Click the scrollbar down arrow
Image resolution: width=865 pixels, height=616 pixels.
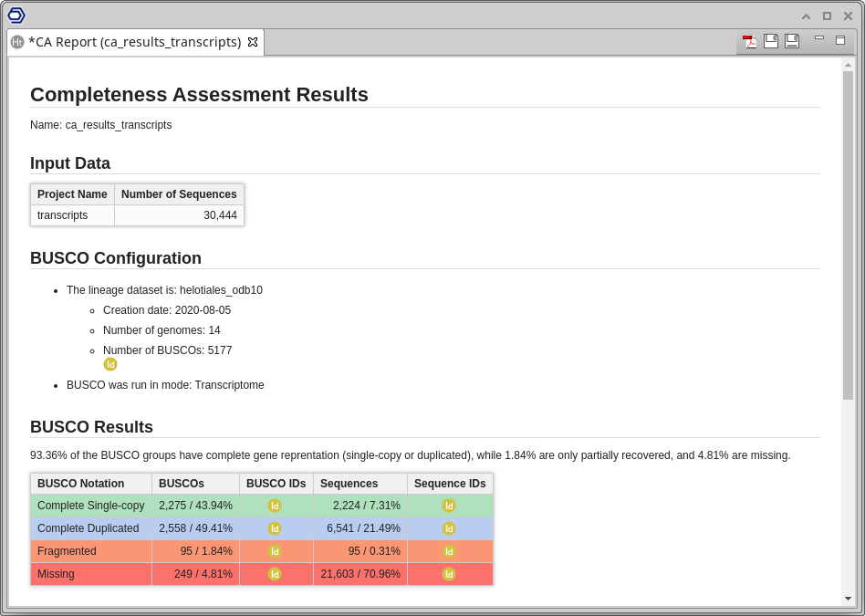(x=848, y=599)
